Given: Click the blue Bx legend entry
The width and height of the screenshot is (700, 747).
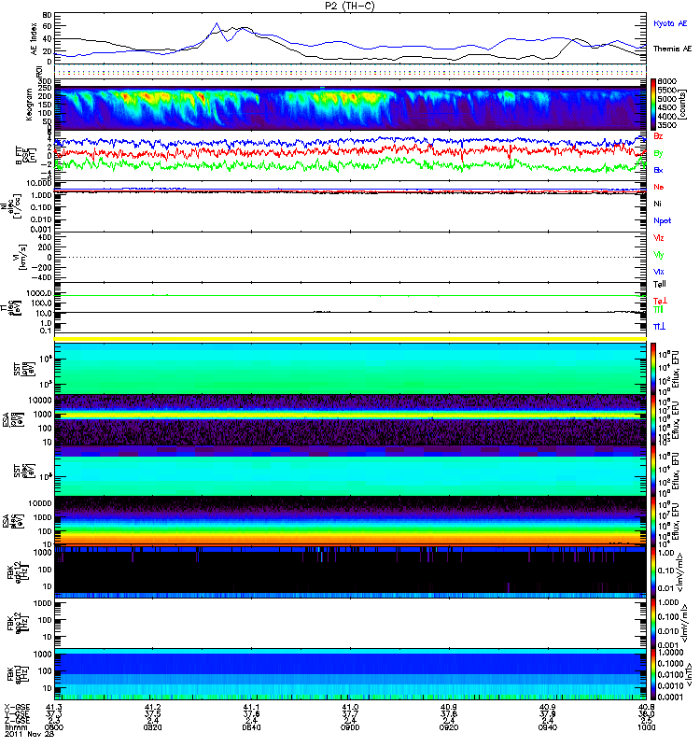Looking at the screenshot, I should pyautogui.click(x=658, y=171).
